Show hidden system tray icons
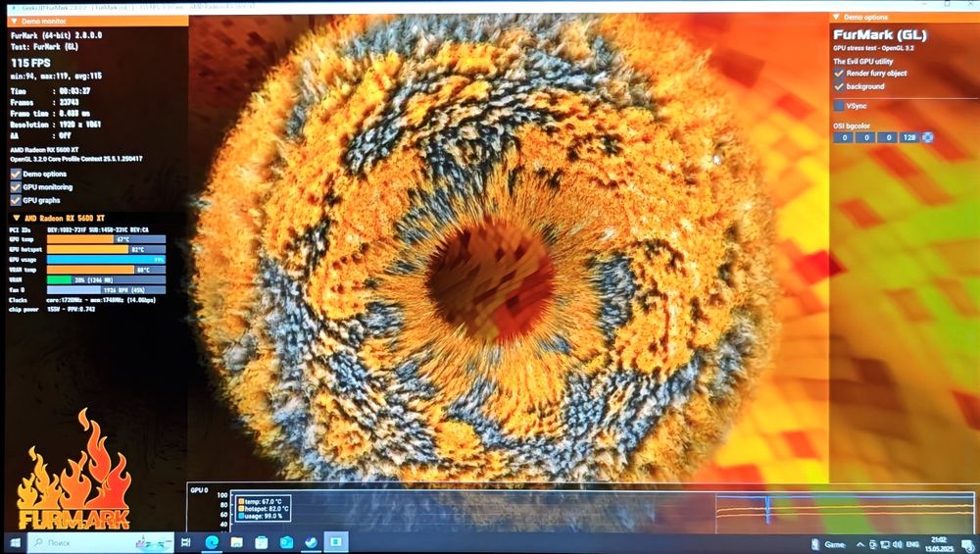 [860, 544]
